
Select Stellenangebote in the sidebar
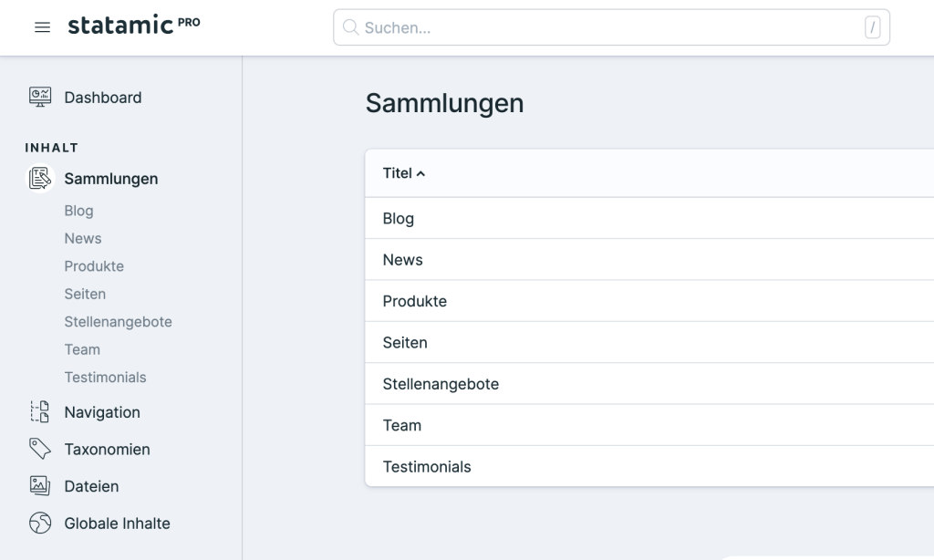click(x=118, y=322)
